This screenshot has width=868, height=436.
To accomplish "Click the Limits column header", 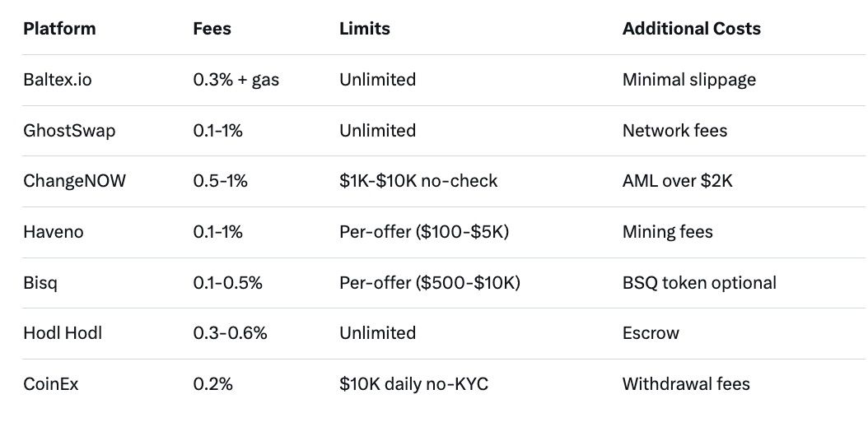I will click(365, 29).
